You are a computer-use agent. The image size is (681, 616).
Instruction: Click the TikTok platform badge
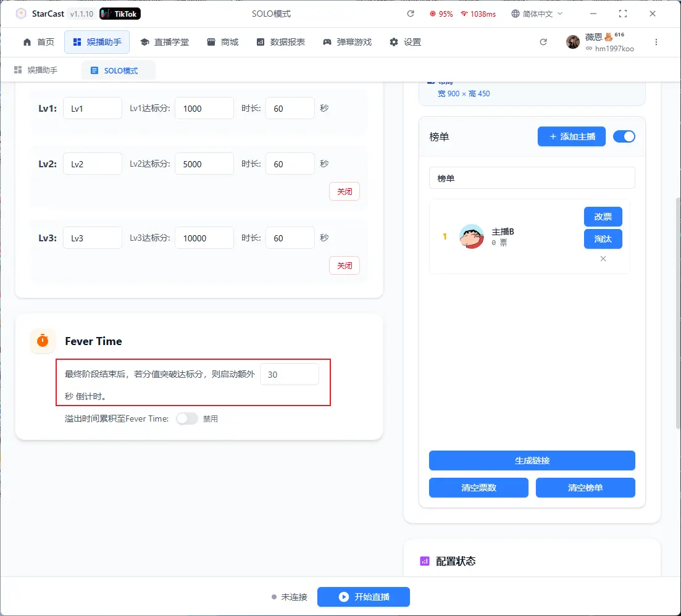[x=120, y=14]
